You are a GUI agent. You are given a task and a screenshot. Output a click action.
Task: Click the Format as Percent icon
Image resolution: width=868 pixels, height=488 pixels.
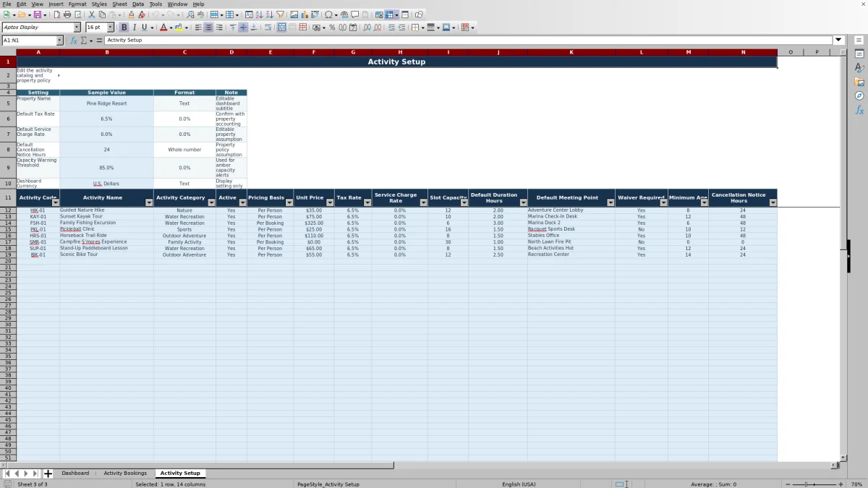click(332, 27)
